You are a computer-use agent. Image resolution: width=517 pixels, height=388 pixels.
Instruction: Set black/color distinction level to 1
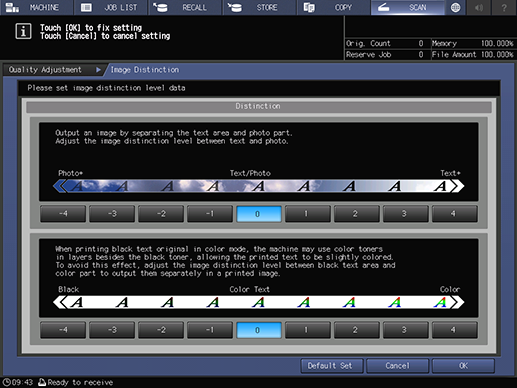click(308, 330)
